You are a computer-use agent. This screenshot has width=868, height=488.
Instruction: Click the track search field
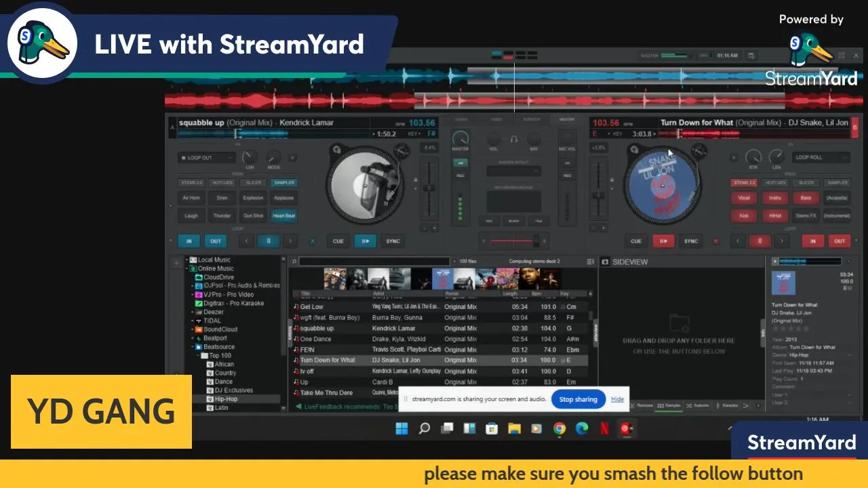[374, 261]
